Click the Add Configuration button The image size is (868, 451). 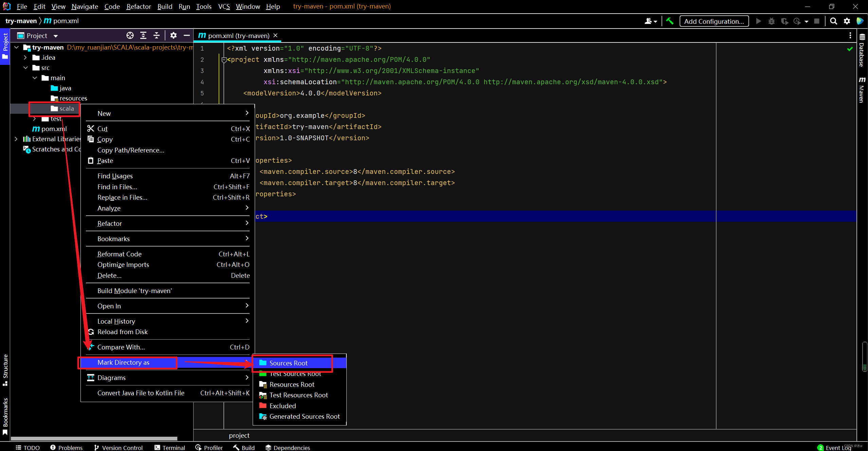[x=713, y=21]
